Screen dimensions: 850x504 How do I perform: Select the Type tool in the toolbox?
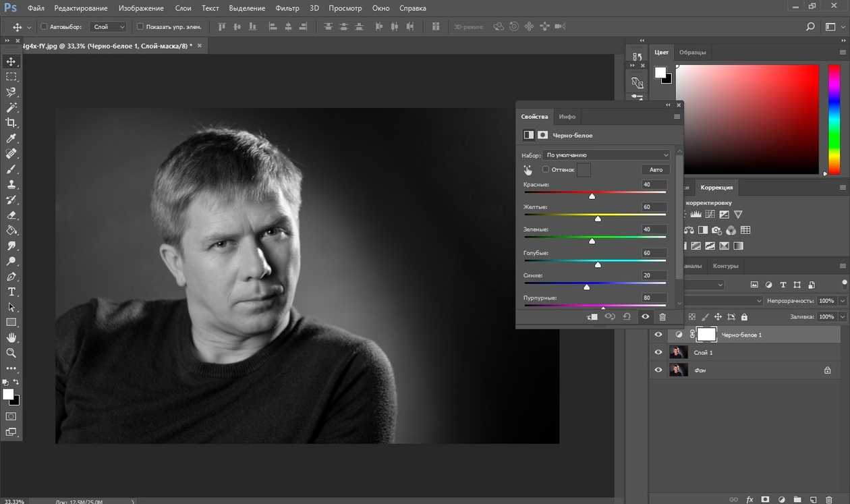[11, 292]
